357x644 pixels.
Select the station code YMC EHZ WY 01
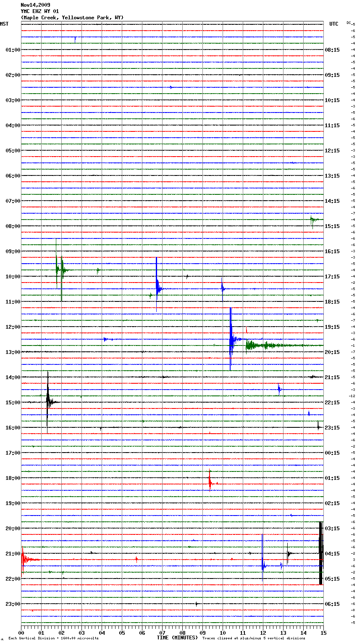click(x=40, y=11)
